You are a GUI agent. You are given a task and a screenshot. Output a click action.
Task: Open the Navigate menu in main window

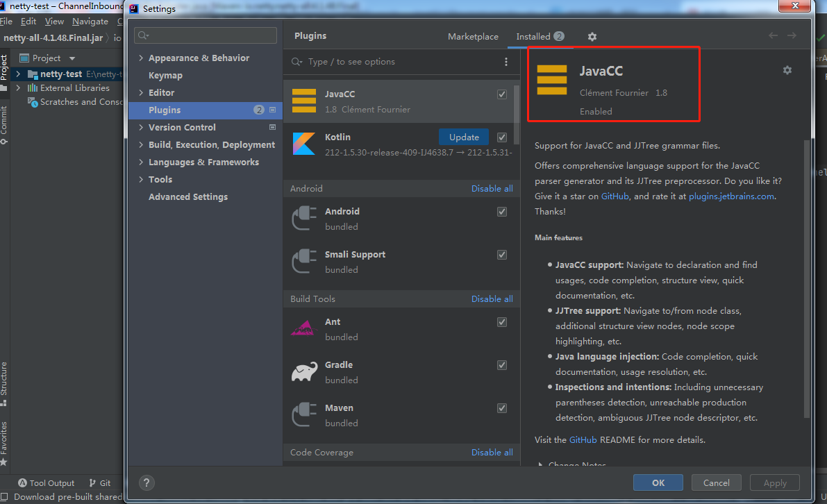90,21
